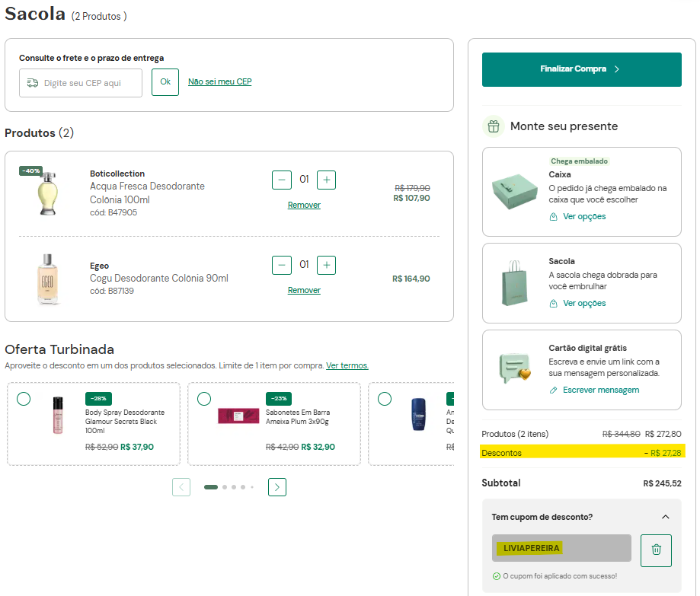Jump to third carousel page dot

pyautogui.click(x=234, y=487)
